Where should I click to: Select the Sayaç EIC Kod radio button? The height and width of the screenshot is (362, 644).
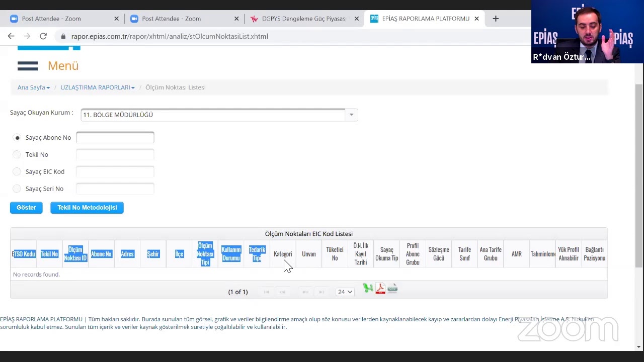click(x=17, y=172)
